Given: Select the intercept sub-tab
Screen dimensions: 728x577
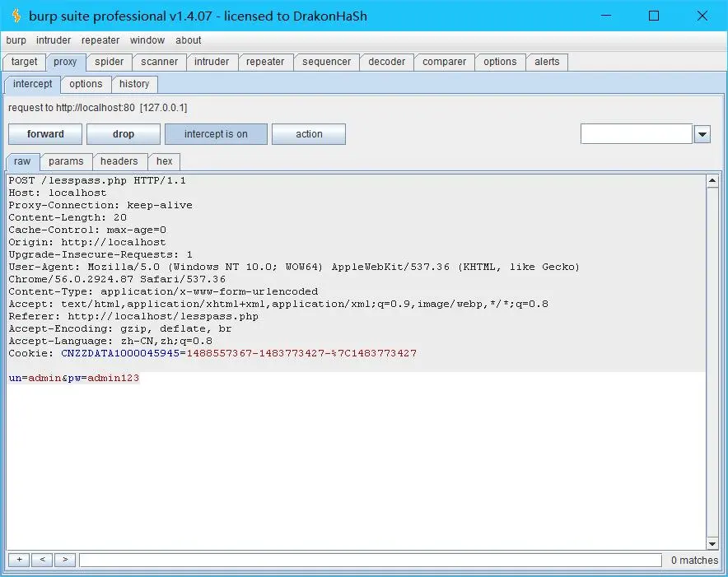Looking at the screenshot, I should point(32,84).
